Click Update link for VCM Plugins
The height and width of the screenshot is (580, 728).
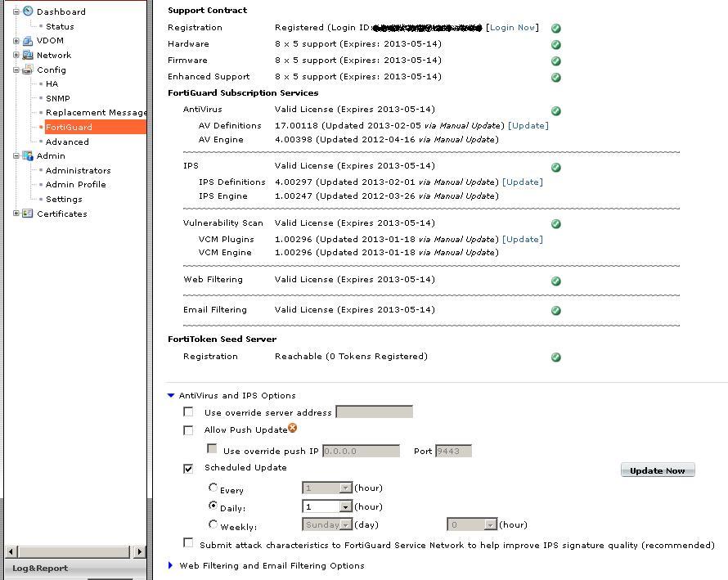pyautogui.click(x=523, y=239)
